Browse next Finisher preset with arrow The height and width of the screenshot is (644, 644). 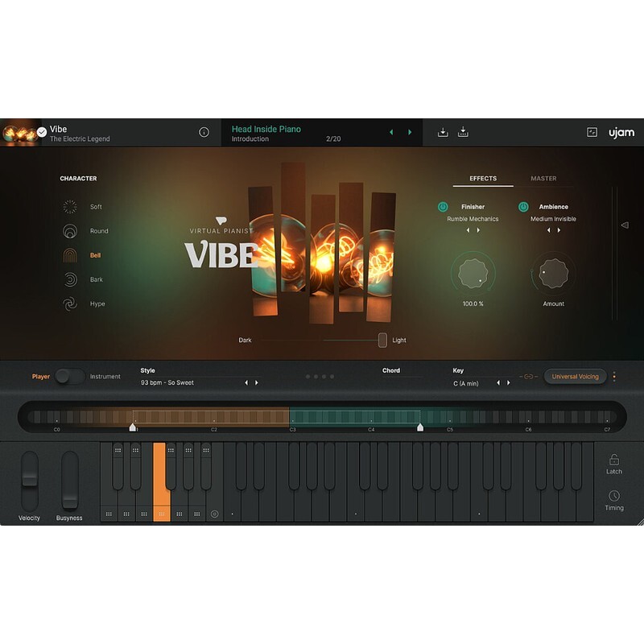479,229
